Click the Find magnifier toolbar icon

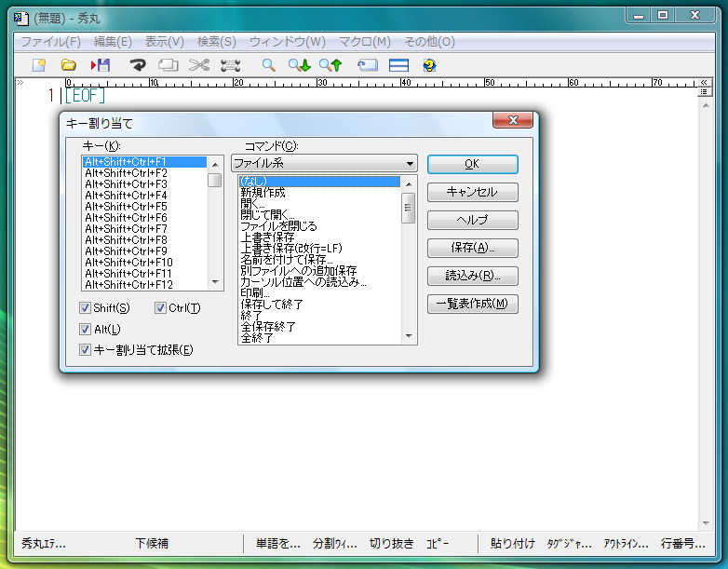pyautogui.click(x=268, y=65)
